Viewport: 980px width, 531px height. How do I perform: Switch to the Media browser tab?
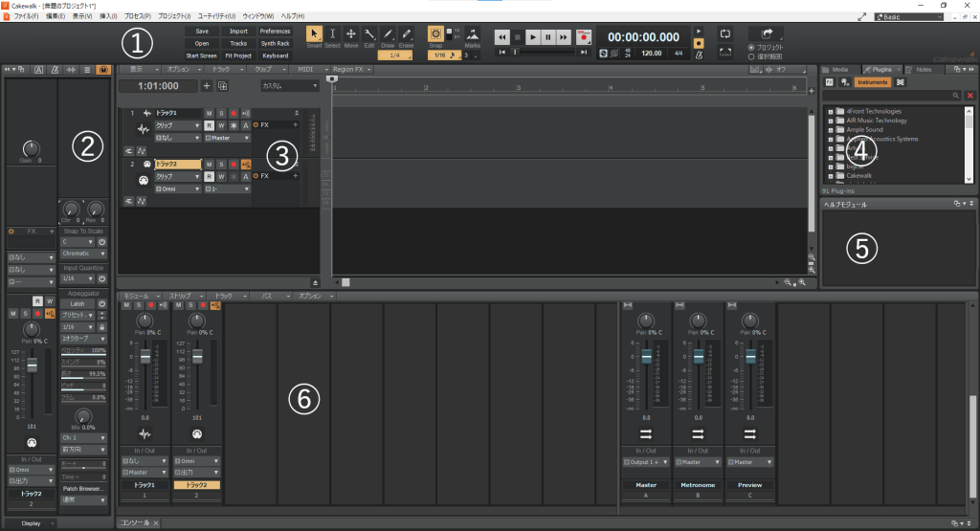840,69
